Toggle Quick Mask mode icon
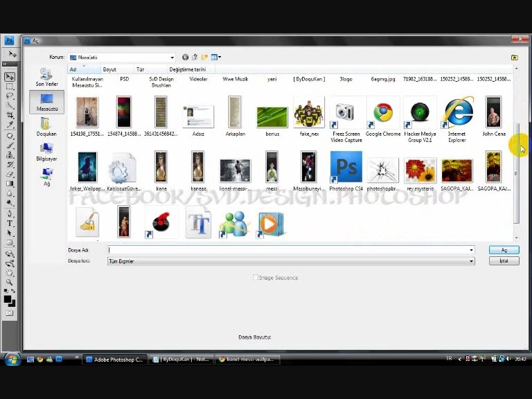532x399 pixels. tap(10, 313)
